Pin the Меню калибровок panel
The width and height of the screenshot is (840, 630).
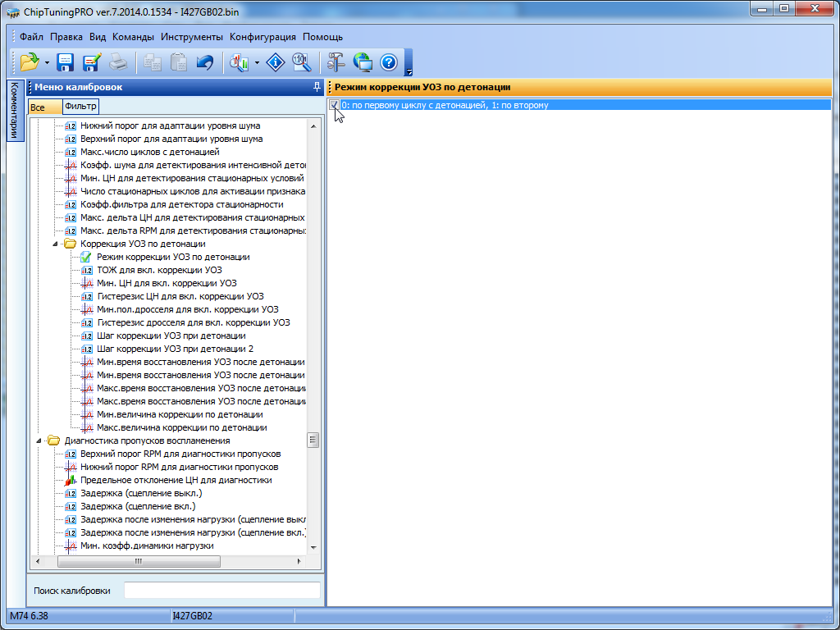click(317, 87)
